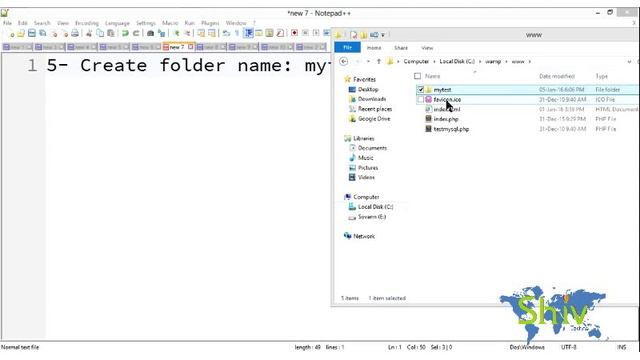Switch to the Share ribbon tab in Explorer
Viewport: 640px width, 360px height.
pos(401,48)
